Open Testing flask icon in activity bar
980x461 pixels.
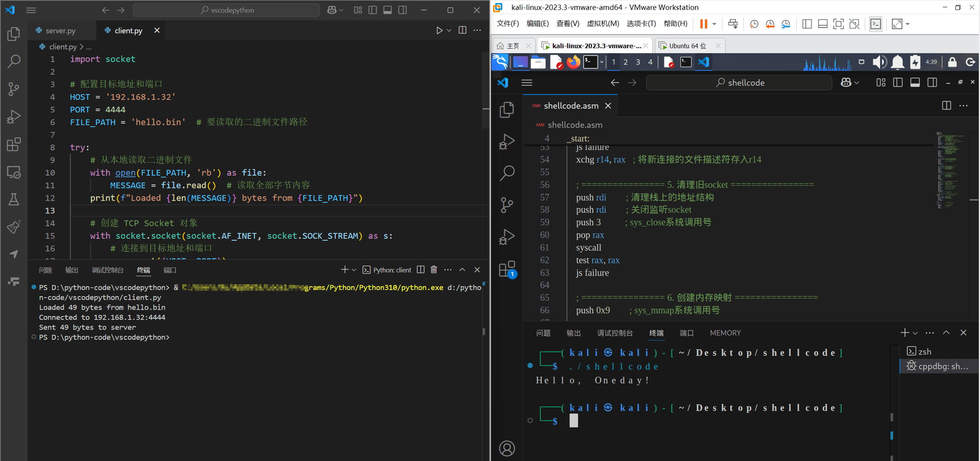pos(14,199)
